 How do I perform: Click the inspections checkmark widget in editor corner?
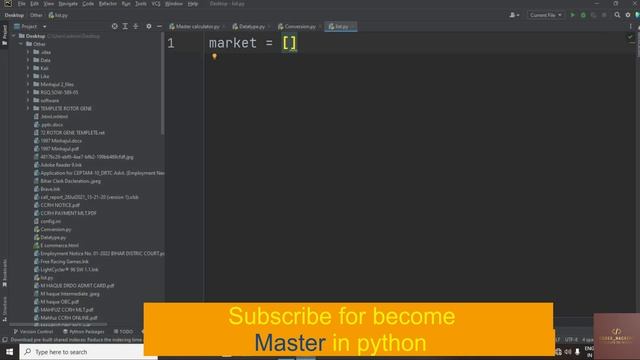coord(630,37)
